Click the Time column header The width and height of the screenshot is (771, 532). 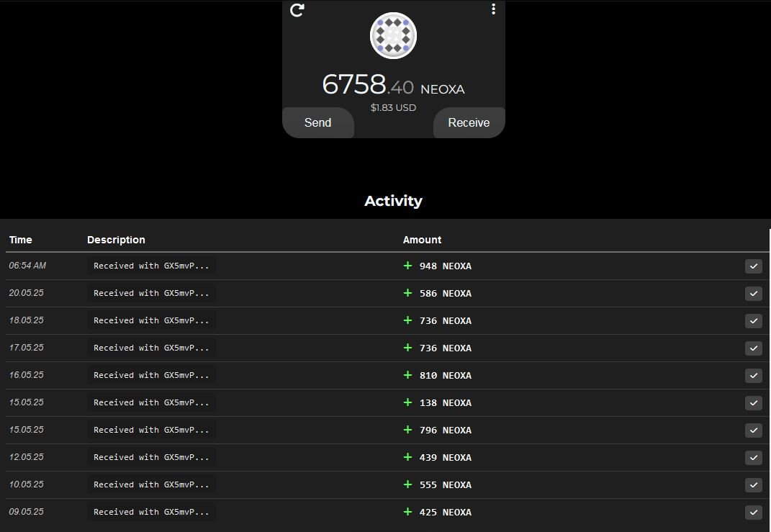click(21, 240)
